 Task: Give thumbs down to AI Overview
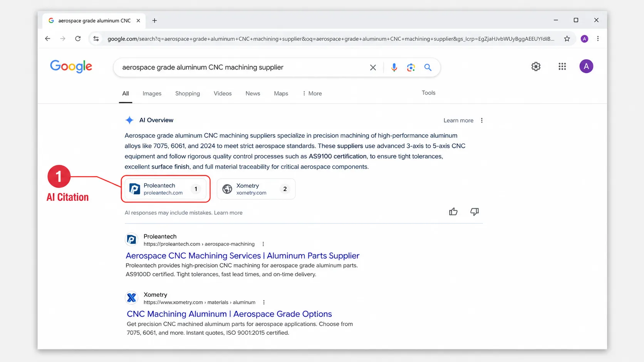pyautogui.click(x=475, y=212)
